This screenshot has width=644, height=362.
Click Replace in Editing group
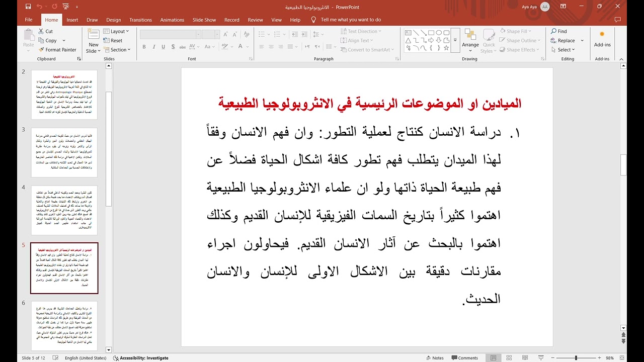pyautogui.click(x=562, y=40)
